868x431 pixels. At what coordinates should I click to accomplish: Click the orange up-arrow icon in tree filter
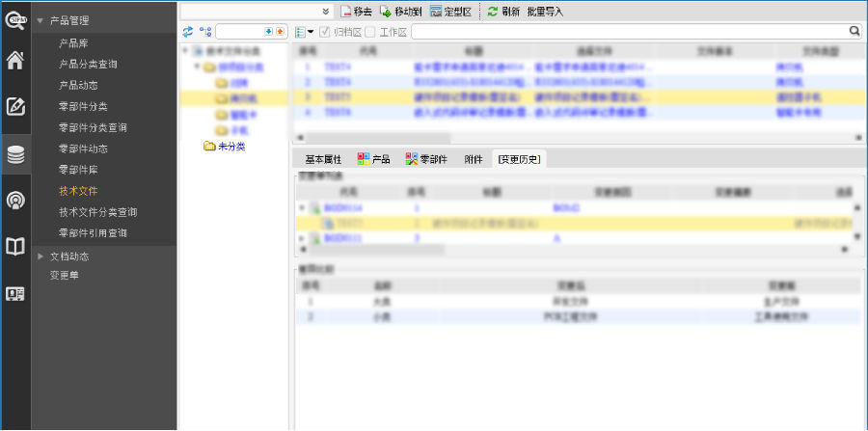280,32
